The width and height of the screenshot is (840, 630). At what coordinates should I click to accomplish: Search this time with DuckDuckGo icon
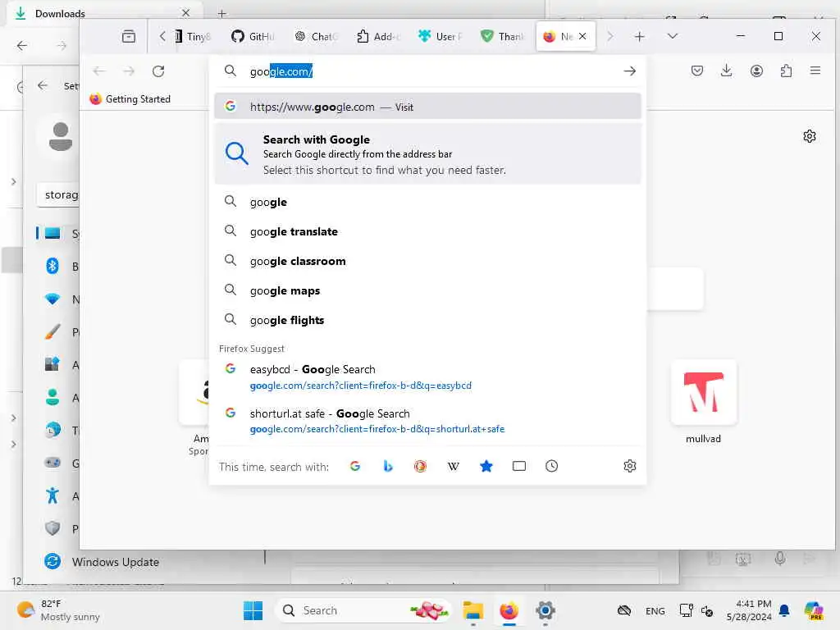[421, 466]
